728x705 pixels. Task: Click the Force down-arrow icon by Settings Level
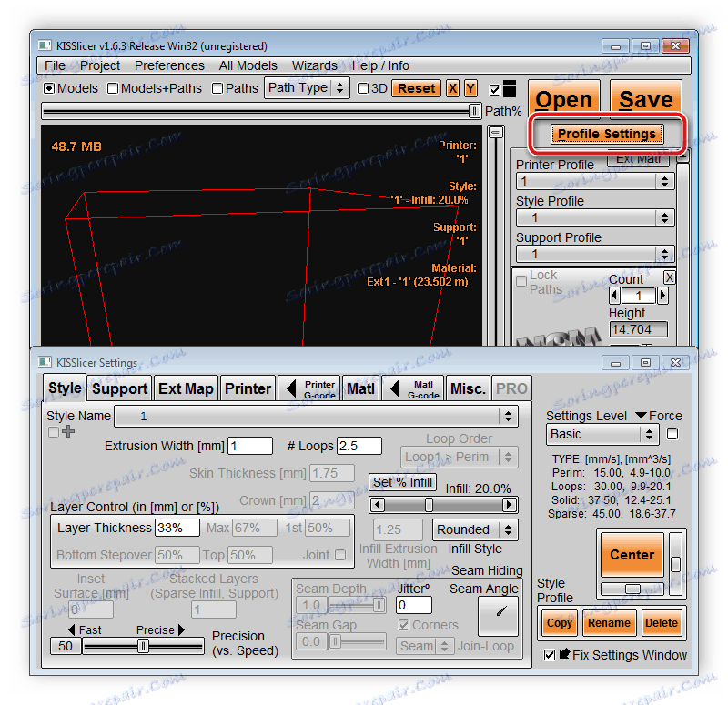[x=642, y=416]
